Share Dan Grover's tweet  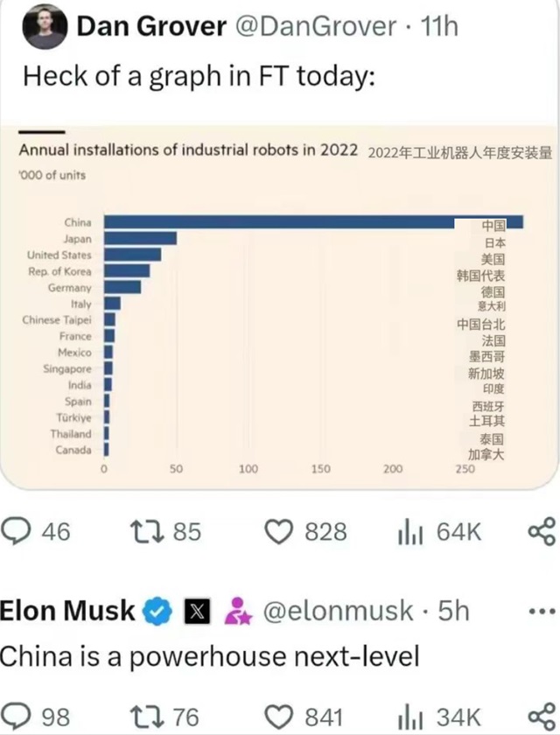pyautogui.click(x=542, y=532)
